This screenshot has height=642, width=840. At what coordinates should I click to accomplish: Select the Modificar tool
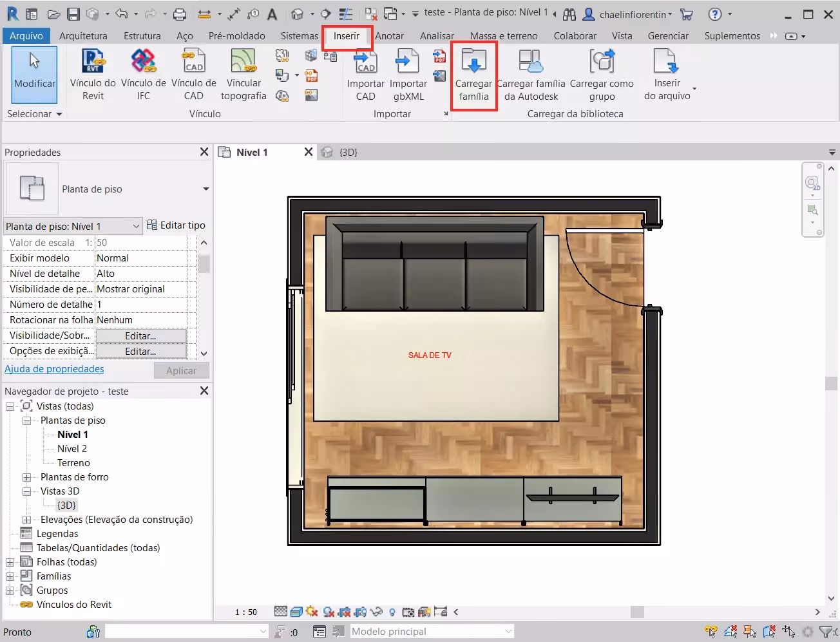(x=34, y=75)
